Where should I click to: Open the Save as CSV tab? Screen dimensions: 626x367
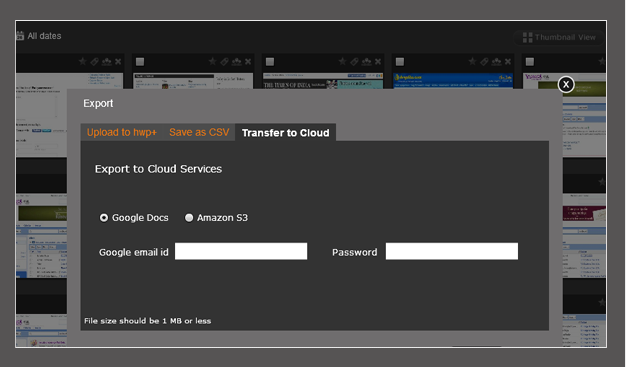(x=199, y=132)
